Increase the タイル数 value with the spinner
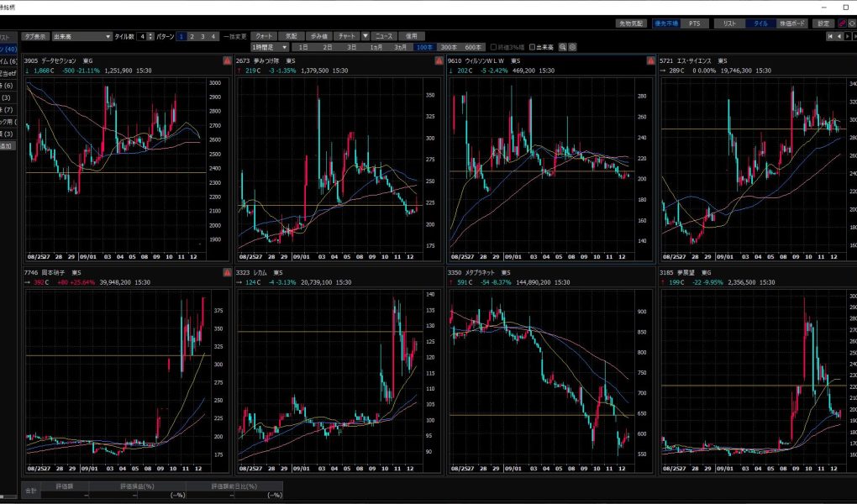857x504 pixels. click(x=151, y=35)
